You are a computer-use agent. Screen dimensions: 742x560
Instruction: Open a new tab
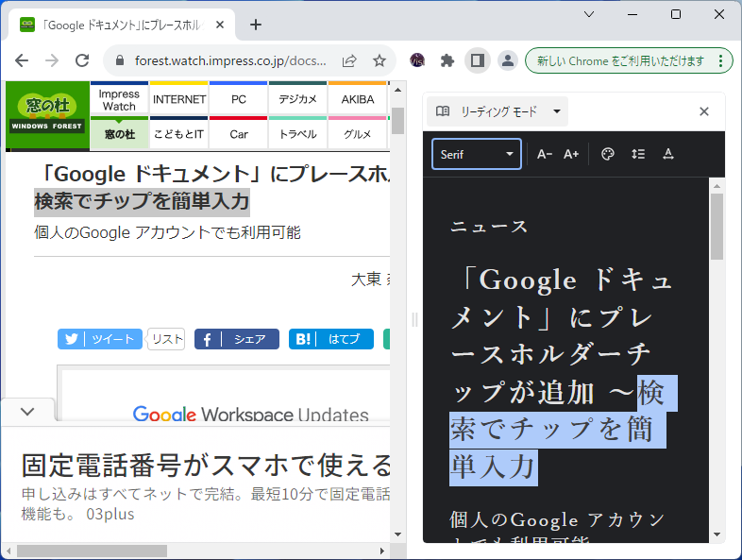(256, 25)
